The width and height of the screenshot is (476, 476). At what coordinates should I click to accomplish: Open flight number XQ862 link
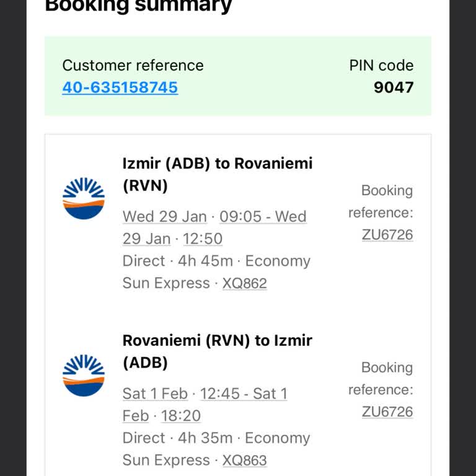tap(245, 283)
